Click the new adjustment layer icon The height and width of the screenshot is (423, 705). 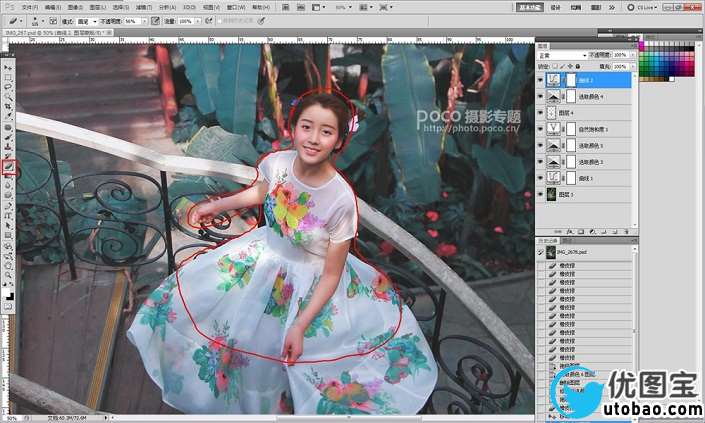pyautogui.click(x=592, y=232)
